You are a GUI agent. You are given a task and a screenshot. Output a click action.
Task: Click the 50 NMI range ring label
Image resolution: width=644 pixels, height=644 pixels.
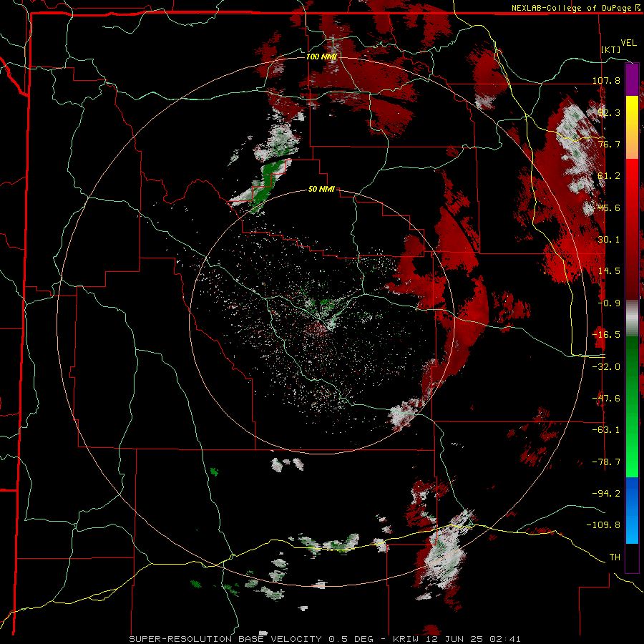[x=321, y=190]
